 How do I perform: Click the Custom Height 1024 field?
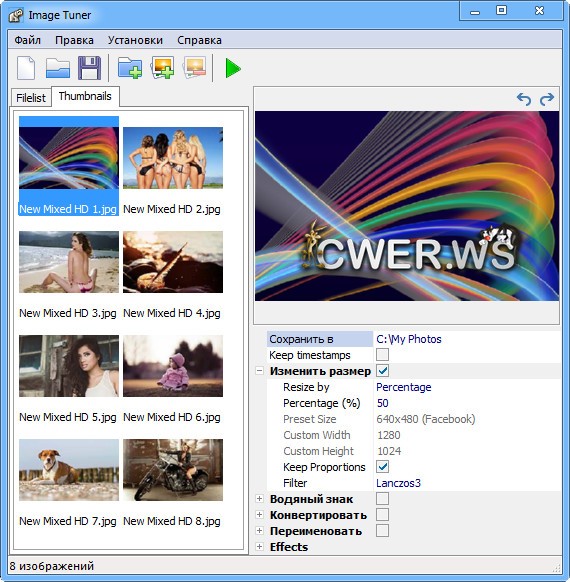click(x=467, y=451)
